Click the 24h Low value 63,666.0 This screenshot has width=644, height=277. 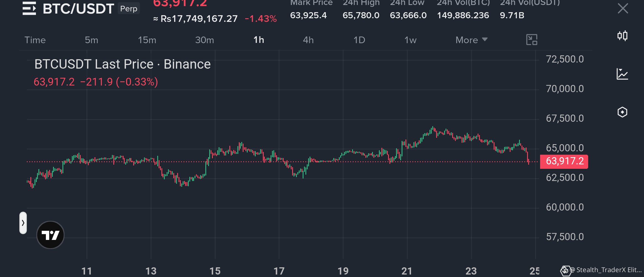pos(408,15)
